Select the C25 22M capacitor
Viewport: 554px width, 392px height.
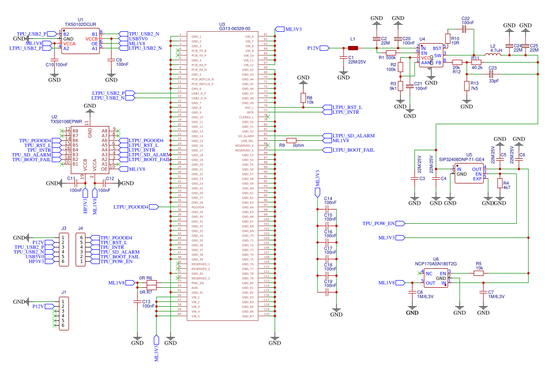click(x=526, y=46)
